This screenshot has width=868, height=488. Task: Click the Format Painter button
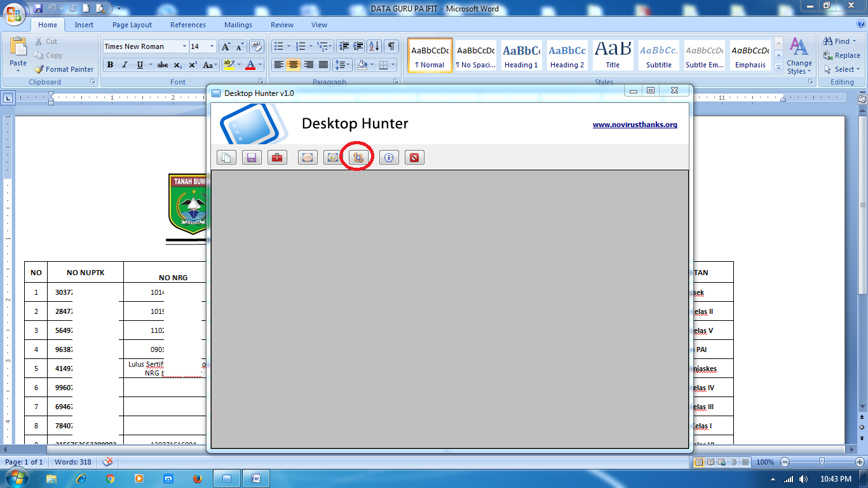tap(64, 69)
